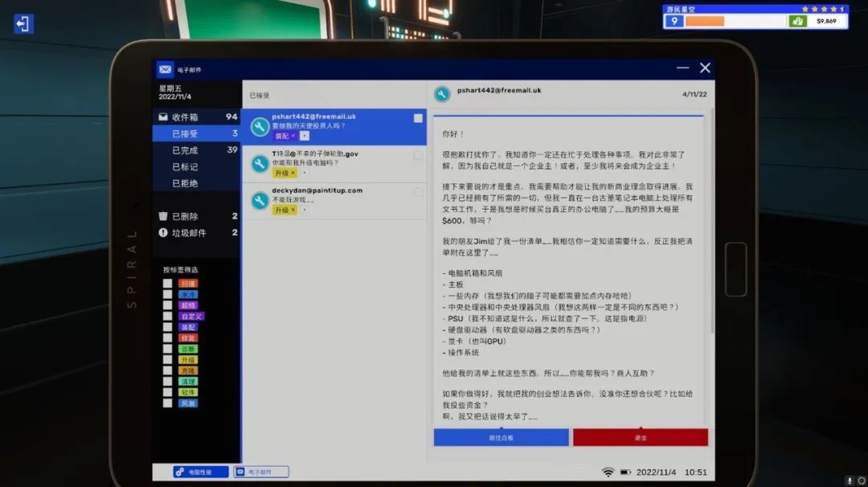This screenshot has height=487, width=868.
Task: Remove the 升级 tag from the T特温 email
Action: tap(293, 173)
